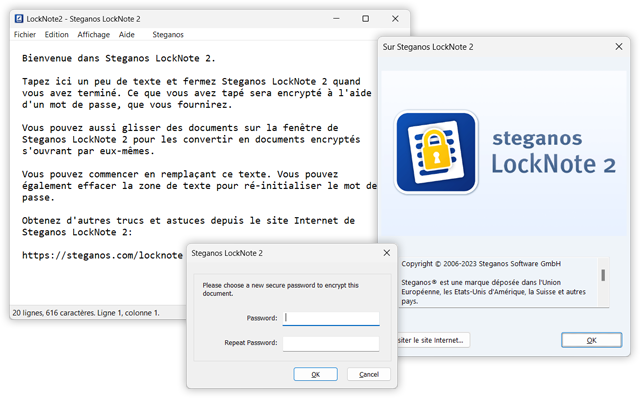Click the copyright text scrollbar thumb
Screen dimensions: 640x398
pos(603,275)
